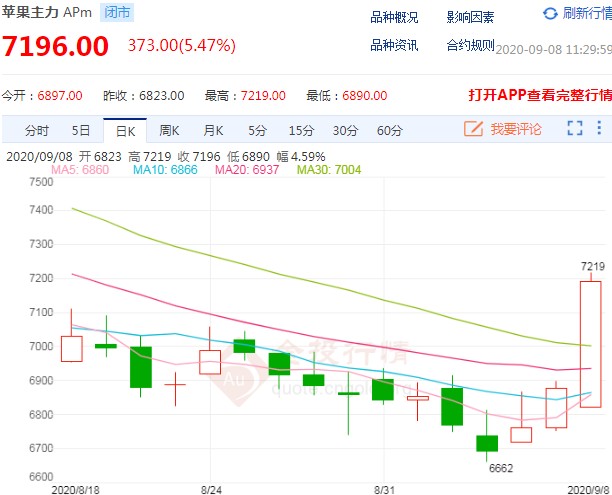Open the 品种概况 link

pos(394,18)
